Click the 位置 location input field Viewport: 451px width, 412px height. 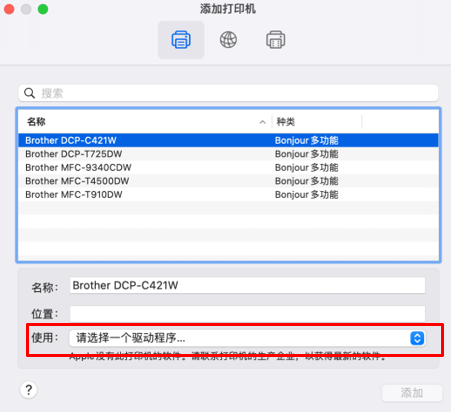pos(247,314)
